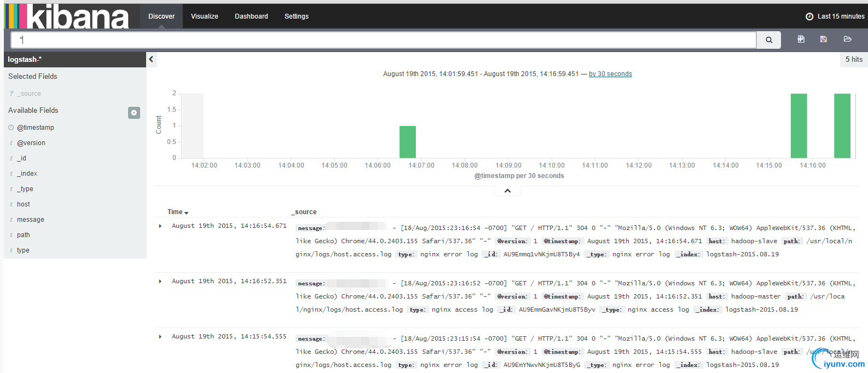
Task: Select the @version field
Action: pyautogui.click(x=31, y=143)
